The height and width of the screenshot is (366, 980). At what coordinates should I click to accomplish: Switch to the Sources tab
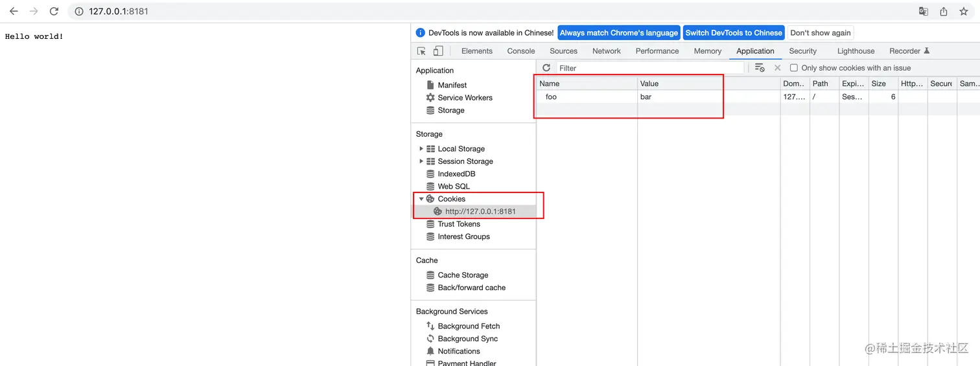click(x=563, y=51)
